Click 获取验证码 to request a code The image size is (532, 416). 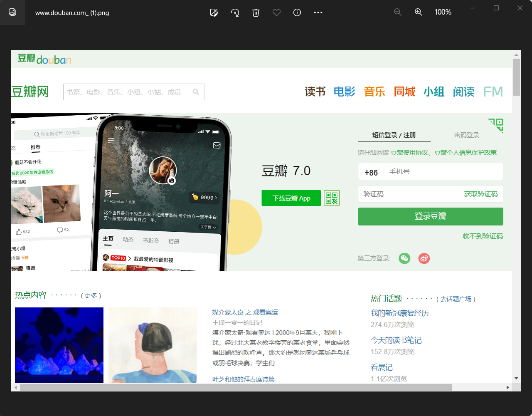pyautogui.click(x=481, y=194)
